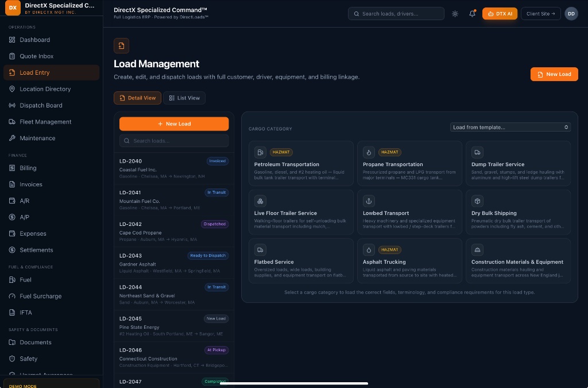Click the Construction Materials & Equipment icon

pyautogui.click(x=477, y=250)
